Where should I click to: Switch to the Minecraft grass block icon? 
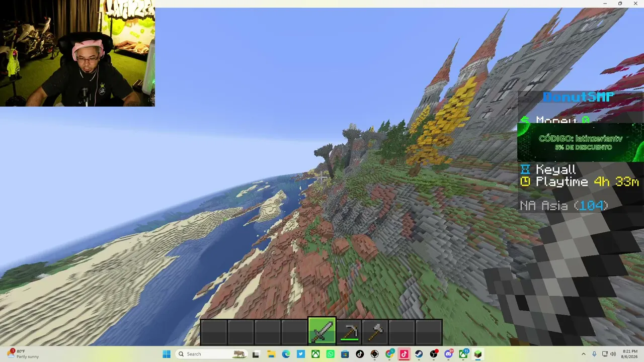pyautogui.click(x=478, y=354)
